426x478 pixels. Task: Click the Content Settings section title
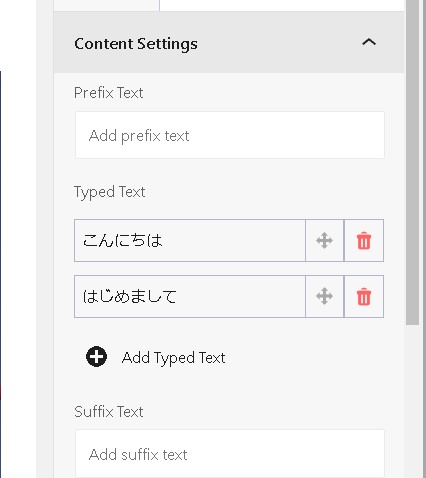click(136, 44)
